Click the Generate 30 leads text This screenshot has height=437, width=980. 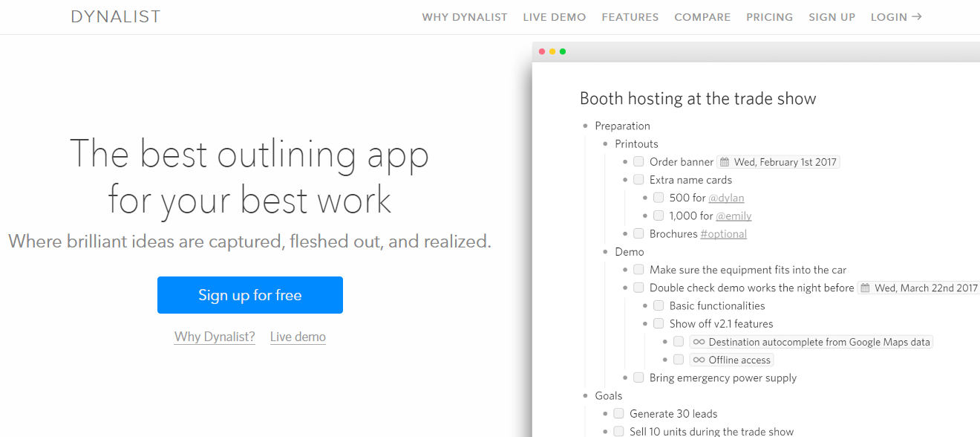pos(673,414)
